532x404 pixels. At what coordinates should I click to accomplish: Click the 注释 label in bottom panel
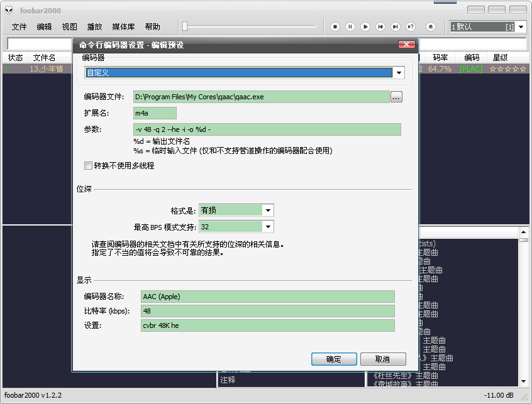(228, 380)
